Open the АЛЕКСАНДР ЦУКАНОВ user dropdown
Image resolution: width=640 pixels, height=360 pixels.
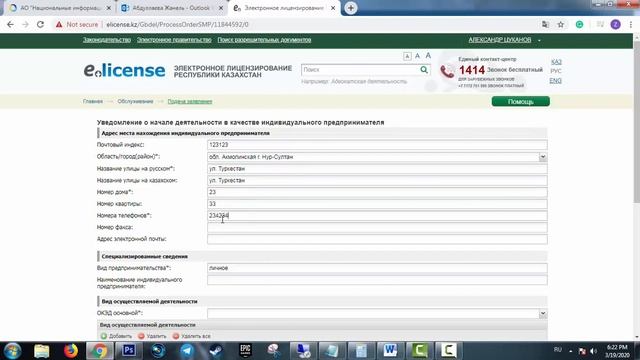click(504, 40)
